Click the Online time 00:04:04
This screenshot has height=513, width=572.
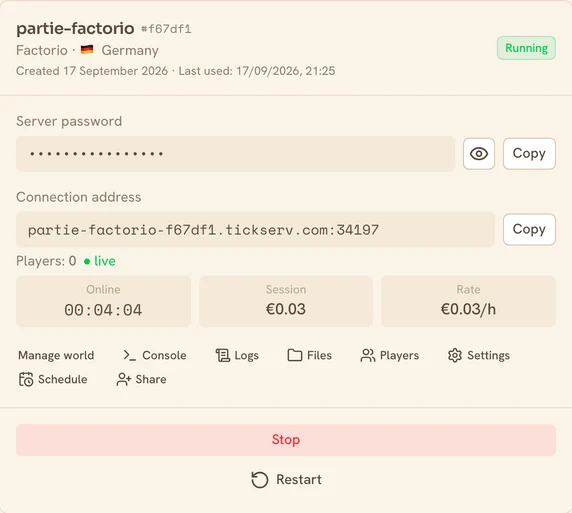pyautogui.click(x=103, y=310)
